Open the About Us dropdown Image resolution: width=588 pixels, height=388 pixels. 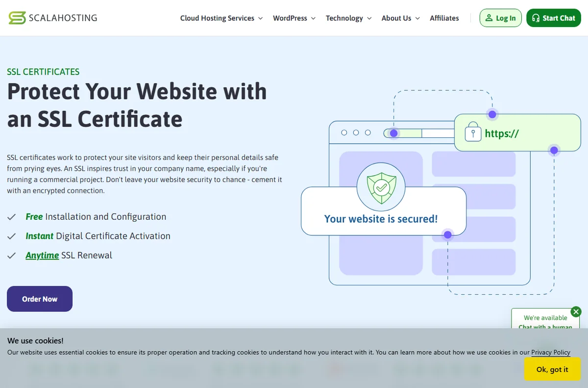point(401,18)
